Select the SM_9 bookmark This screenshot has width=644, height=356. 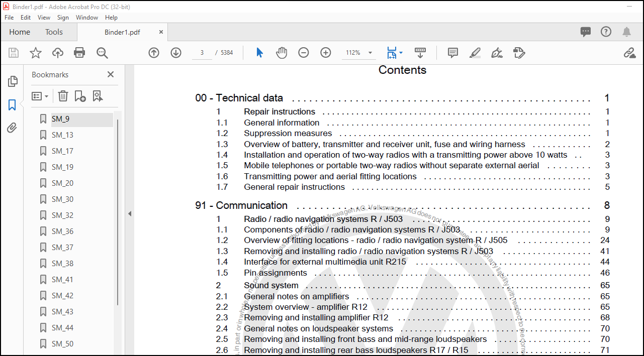[60, 119]
